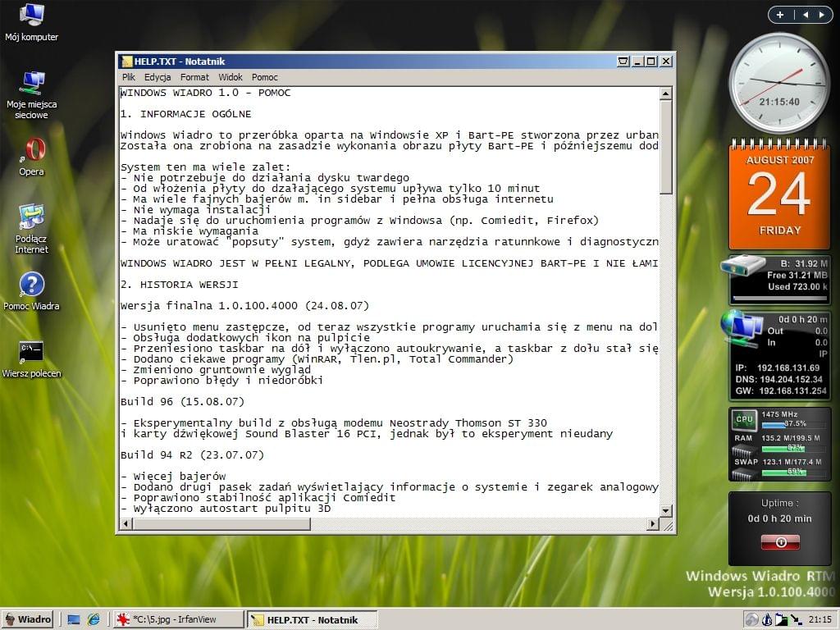This screenshot has width=840, height=630.
Task: Click the first gray disc tray icon
Action: point(752,620)
